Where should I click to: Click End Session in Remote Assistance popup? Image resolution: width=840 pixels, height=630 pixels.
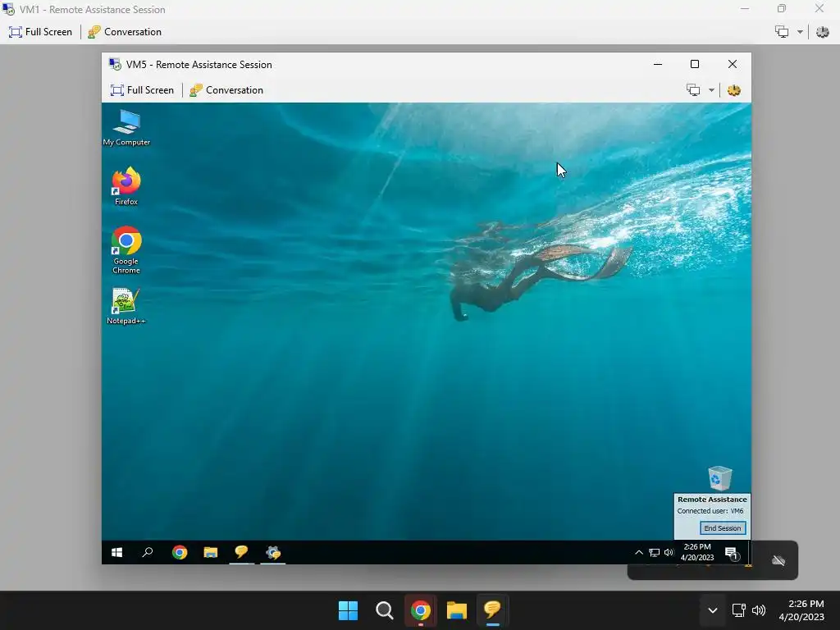click(x=722, y=527)
